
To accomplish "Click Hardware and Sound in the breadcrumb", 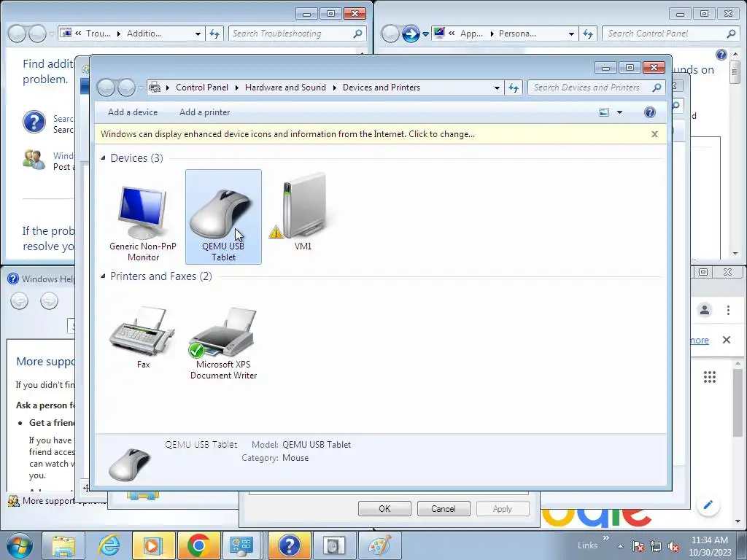I will [285, 87].
